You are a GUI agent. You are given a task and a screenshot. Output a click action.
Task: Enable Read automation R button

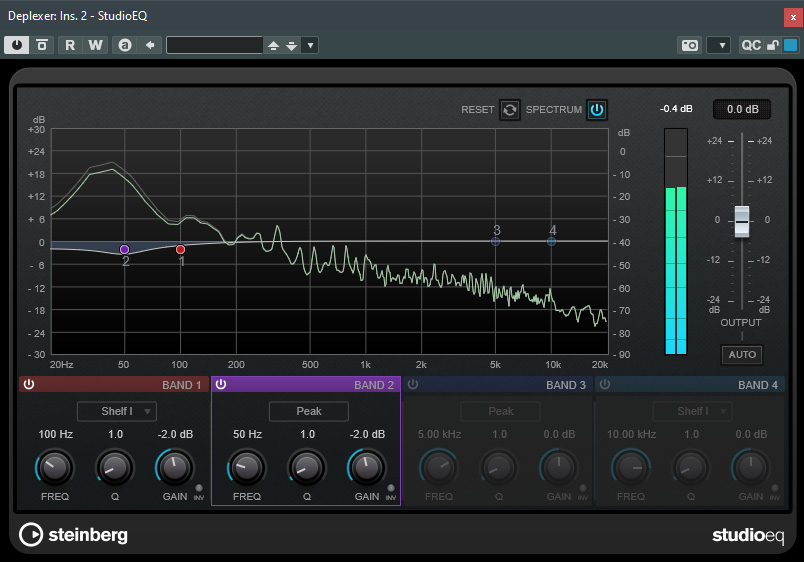tap(70, 45)
